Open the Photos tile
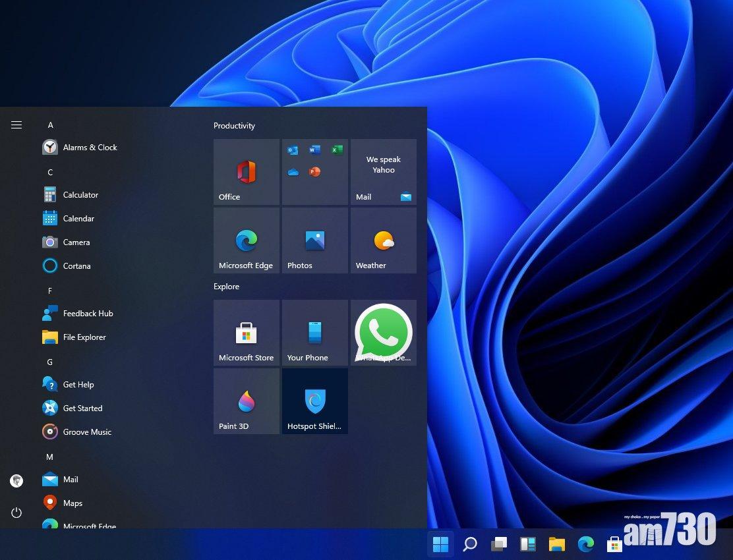 point(314,240)
